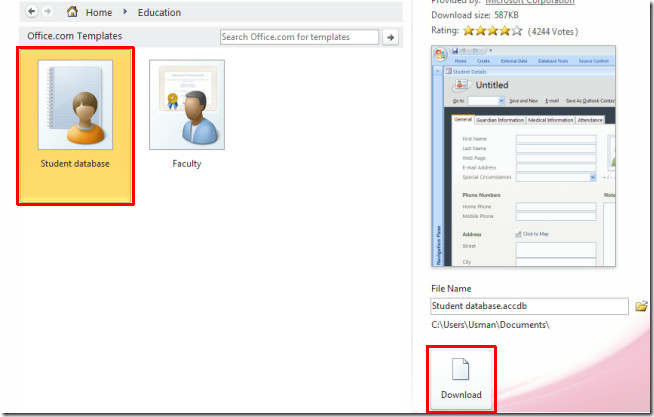Select the Student database template
The height and width of the screenshot is (417, 654).
point(75,126)
